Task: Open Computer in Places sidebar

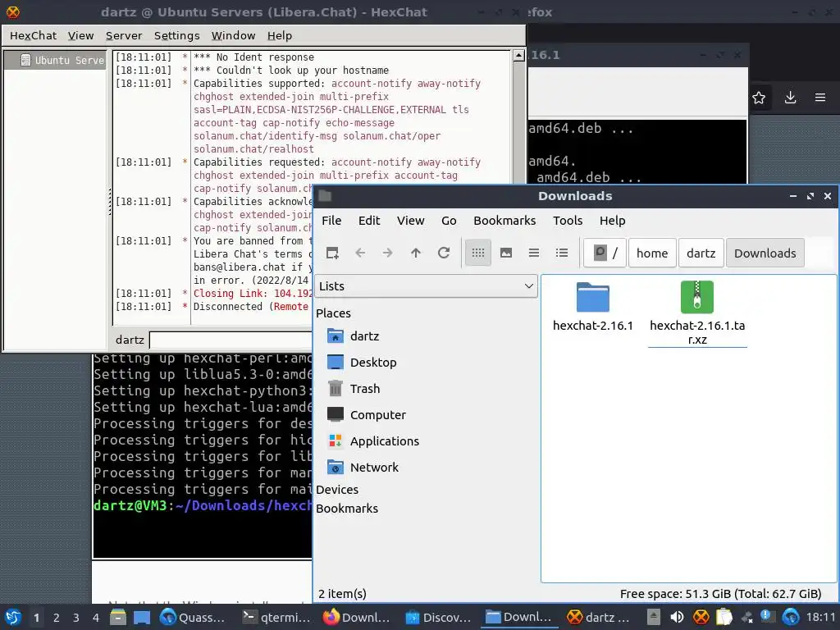Action: coord(367,415)
